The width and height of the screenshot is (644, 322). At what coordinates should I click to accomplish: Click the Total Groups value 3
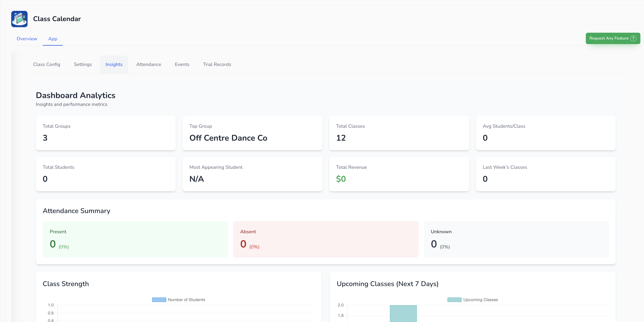pyautogui.click(x=45, y=138)
